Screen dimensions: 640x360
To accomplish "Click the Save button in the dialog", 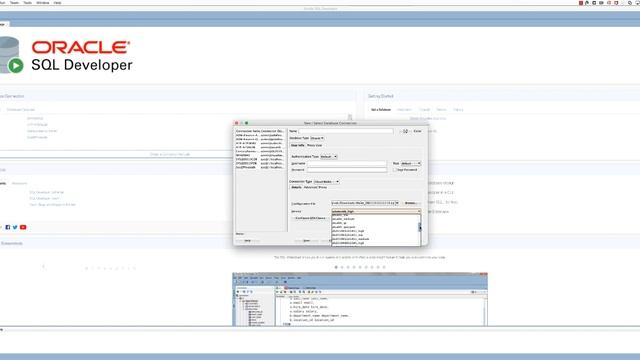I will pos(307,241).
